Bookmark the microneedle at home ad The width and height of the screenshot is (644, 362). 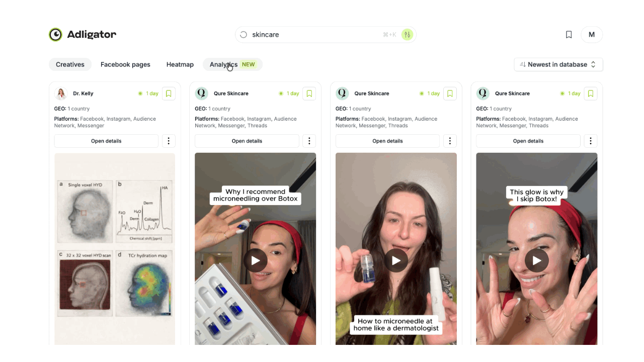[x=450, y=94]
